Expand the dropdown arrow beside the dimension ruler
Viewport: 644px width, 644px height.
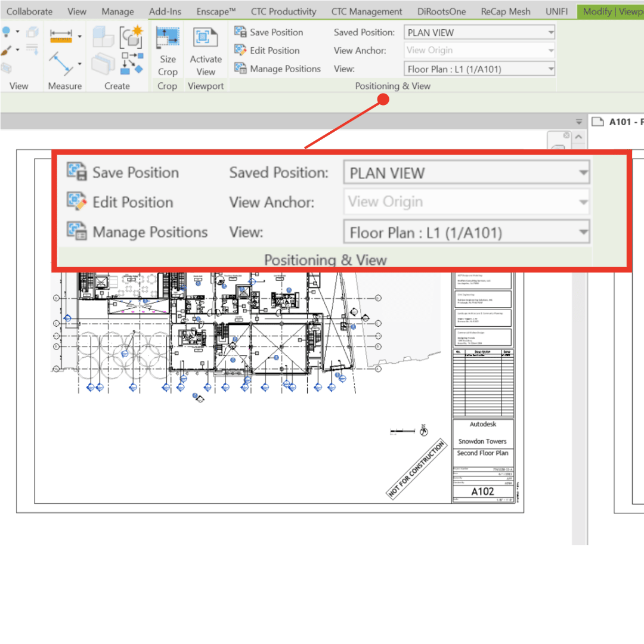click(80, 37)
